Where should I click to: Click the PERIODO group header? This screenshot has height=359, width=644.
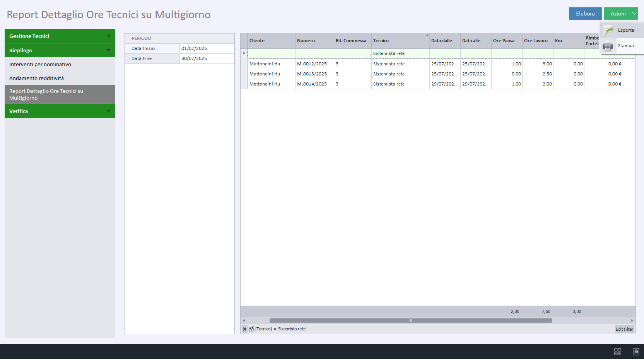(x=179, y=38)
